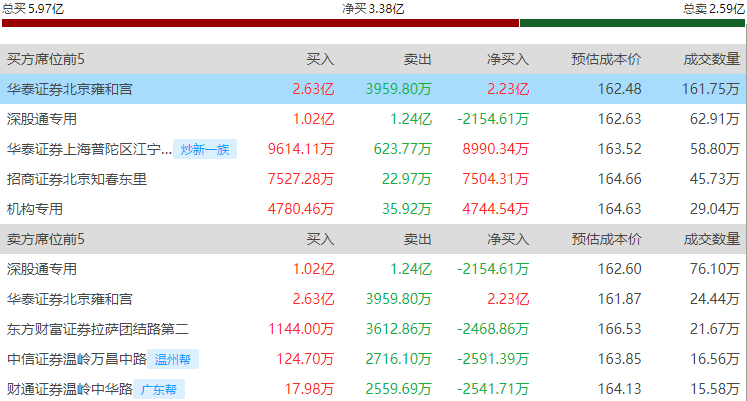
Task: Click buy amount 1144.00万
Action: 301,329
